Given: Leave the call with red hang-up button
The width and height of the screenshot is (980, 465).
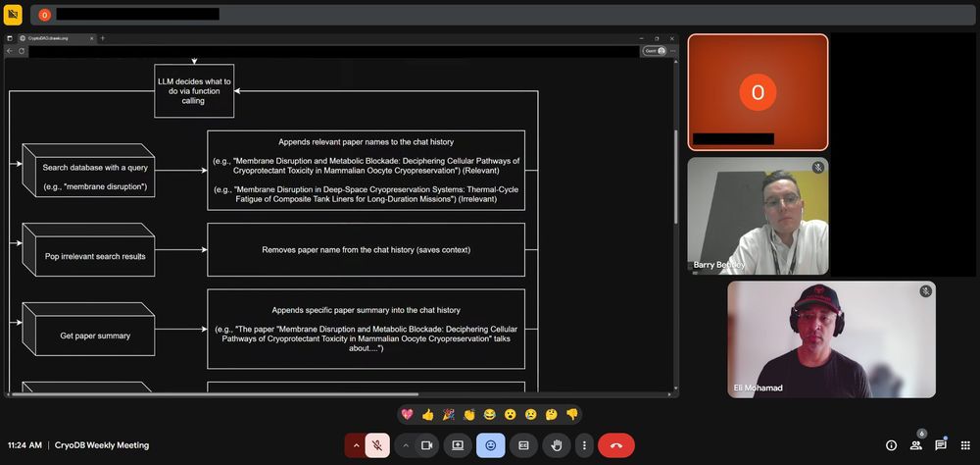Looking at the screenshot, I should point(616,445).
